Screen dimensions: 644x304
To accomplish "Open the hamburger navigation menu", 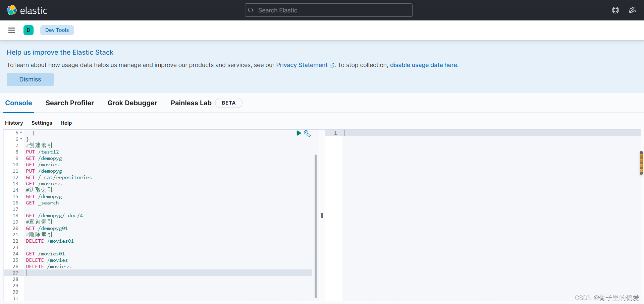I will click(12, 30).
